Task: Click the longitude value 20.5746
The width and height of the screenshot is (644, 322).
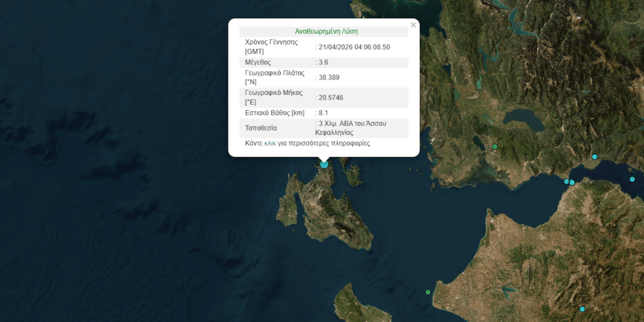Action: pos(331,97)
